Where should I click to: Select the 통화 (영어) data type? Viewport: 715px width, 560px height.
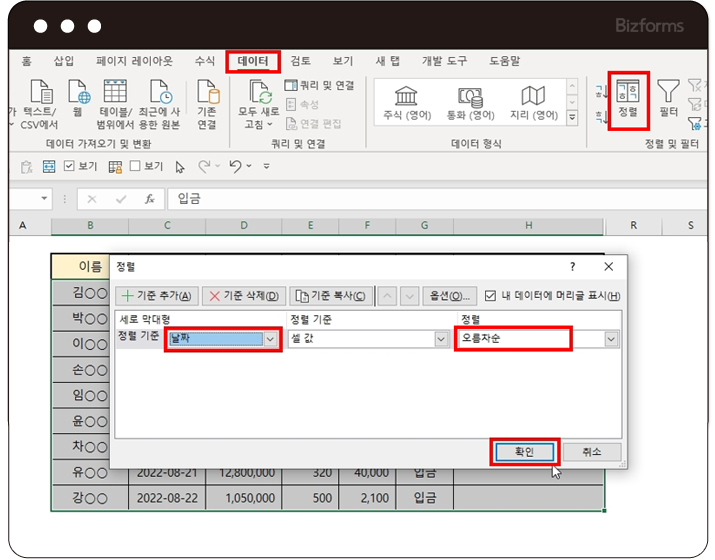tap(470, 103)
